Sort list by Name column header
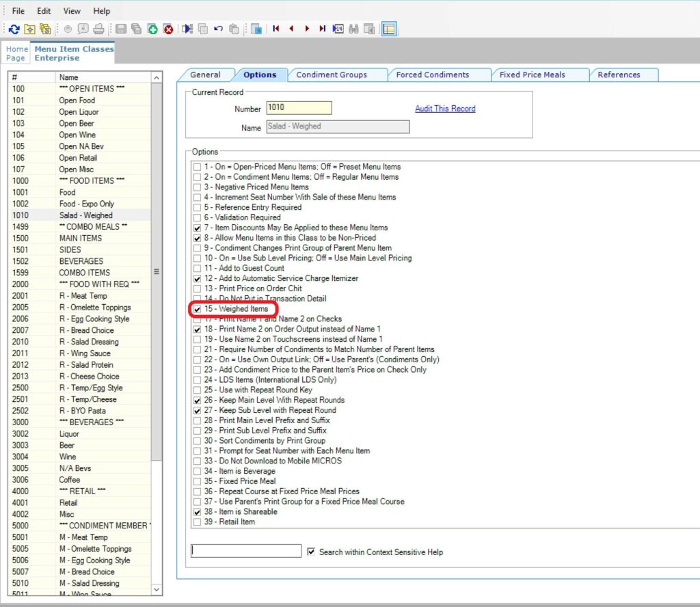The width and height of the screenshot is (700, 607). 104,77
